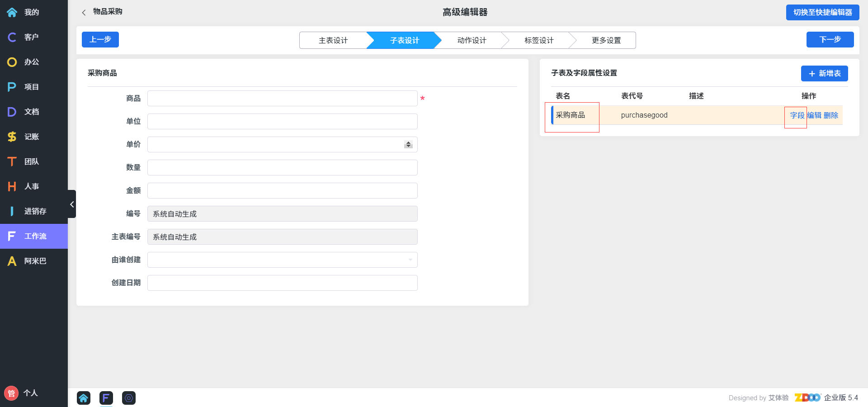Expand the 由谁创建 dropdown
The width and height of the screenshot is (868, 407).
(x=410, y=260)
